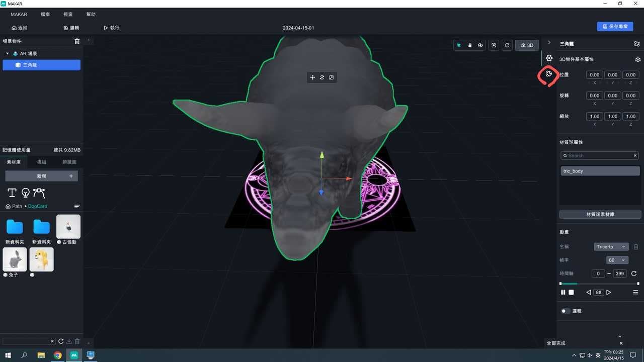
Task: Toggle the 3D view mode button
Action: (527, 45)
